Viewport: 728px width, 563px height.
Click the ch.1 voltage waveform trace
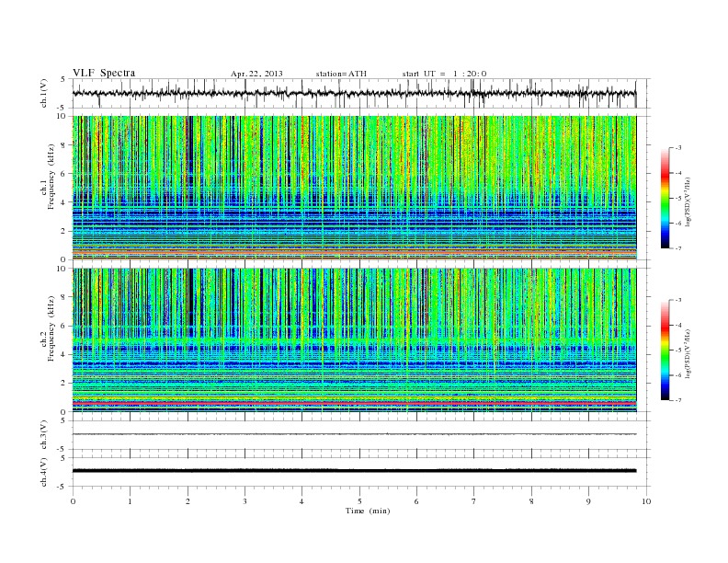click(354, 93)
